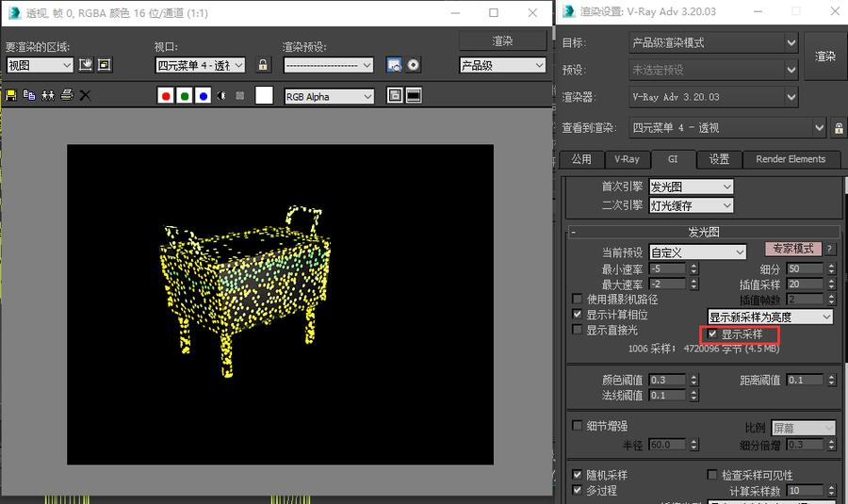The width and height of the screenshot is (848, 504).
Task: Toggle UI display icon right of overlay icon
Action: 414,96
